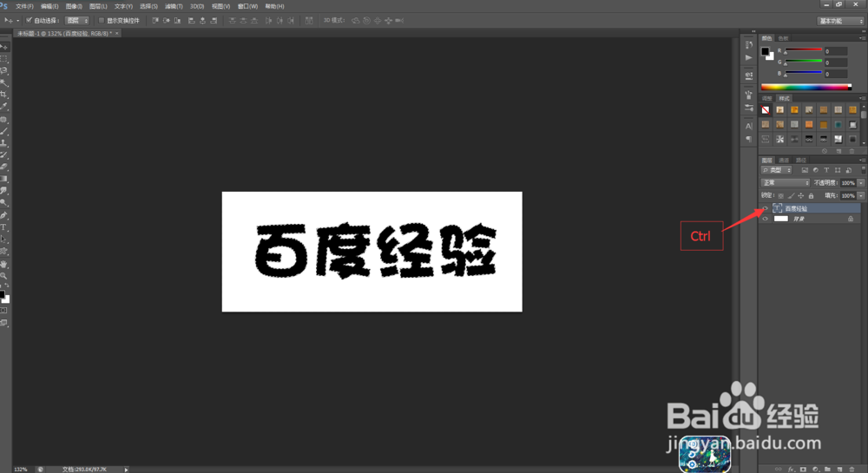Click the foreground color swatch in Color panel
868x473 pixels.
pos(765,51)
